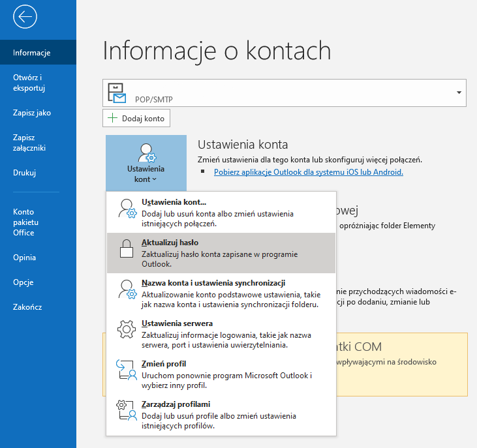Click the Informacje o kontach page title
Image resolution: width=477 pixels, height=448 pixels.
(x=217, y=51)
